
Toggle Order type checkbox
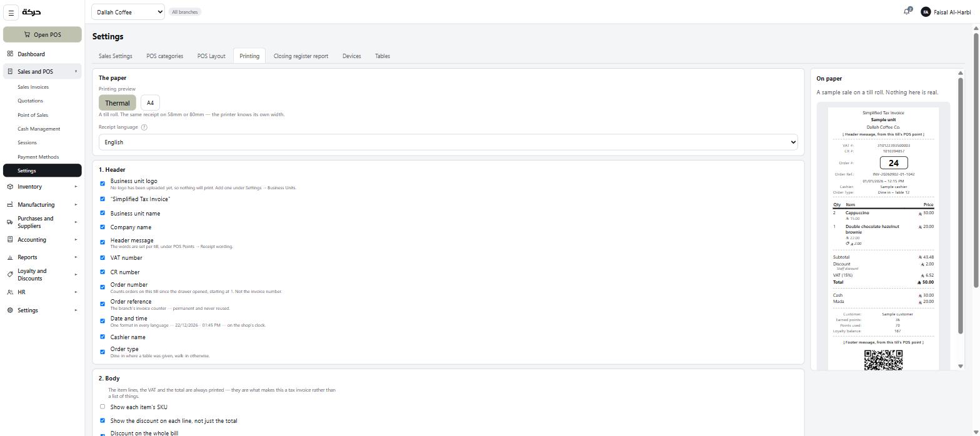[x=102, y=352]
